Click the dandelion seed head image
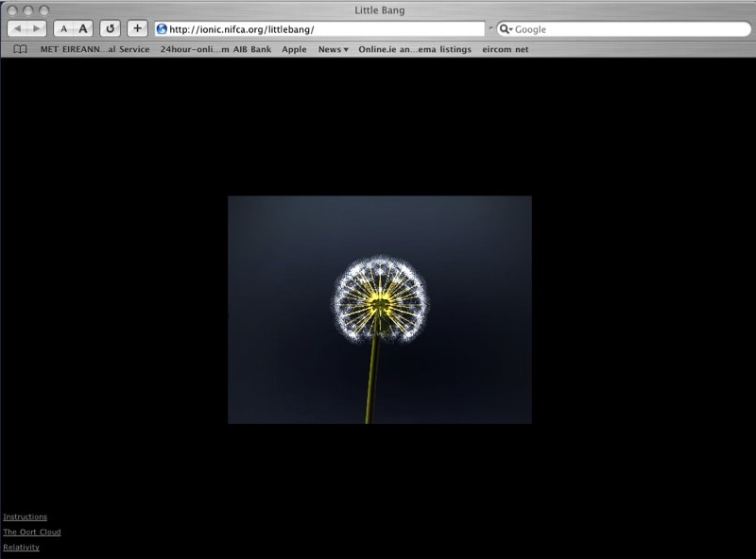 tap(380, 300)
